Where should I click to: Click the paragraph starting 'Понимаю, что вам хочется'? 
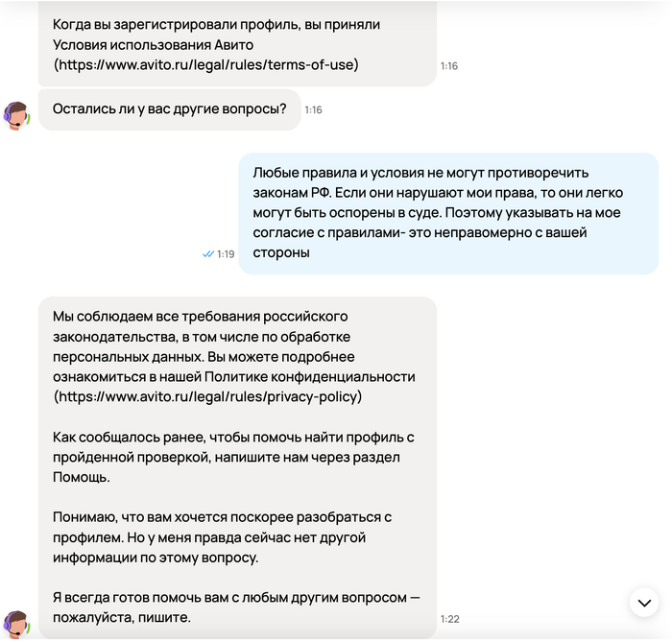click(x=223, y=537)
